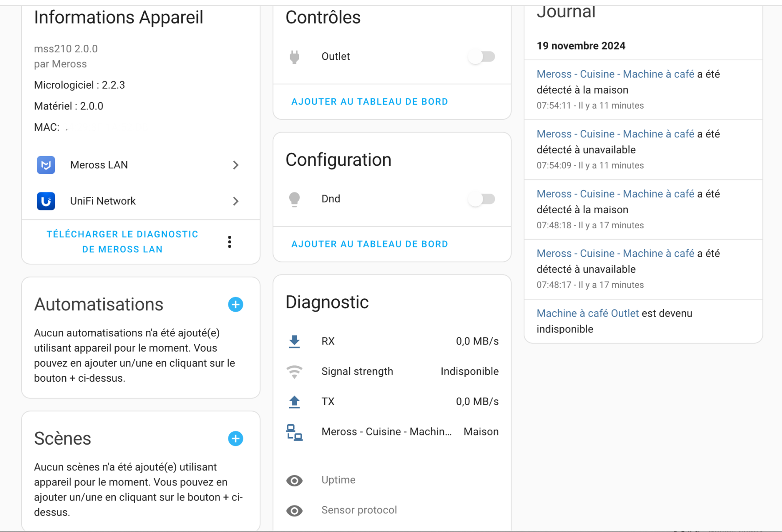Click the Signal strength wifi icon
The image size is (782, 532).
(294, 372)
